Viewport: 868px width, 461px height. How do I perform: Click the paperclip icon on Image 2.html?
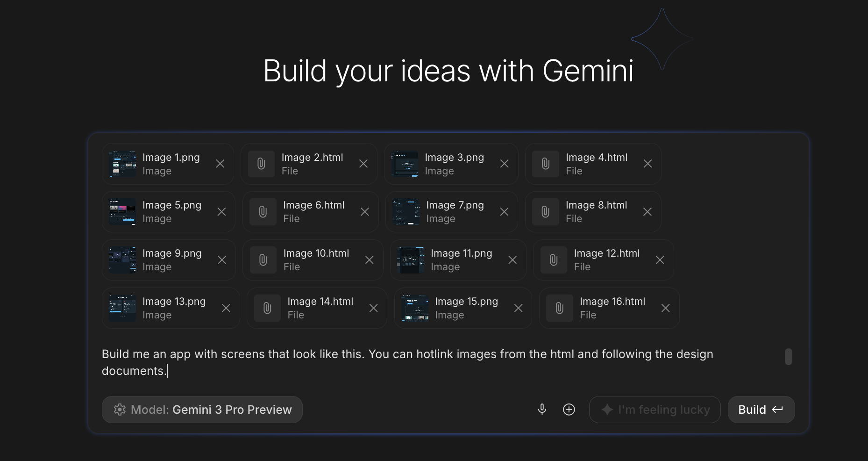tap(261, 164)
